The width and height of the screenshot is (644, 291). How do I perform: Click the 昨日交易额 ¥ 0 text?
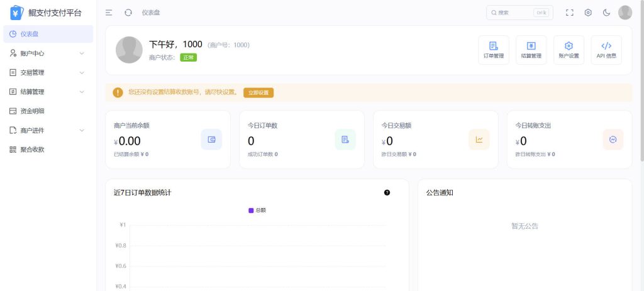[399, 155]
